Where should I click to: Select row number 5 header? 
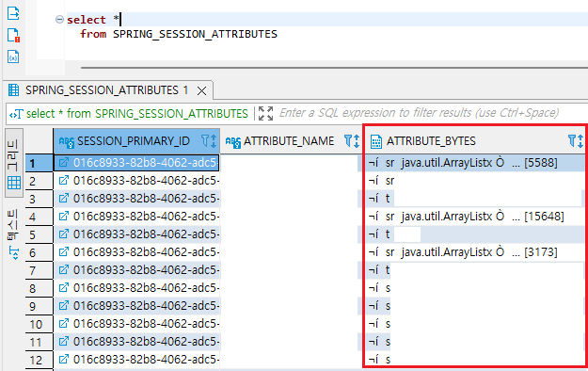39,234
